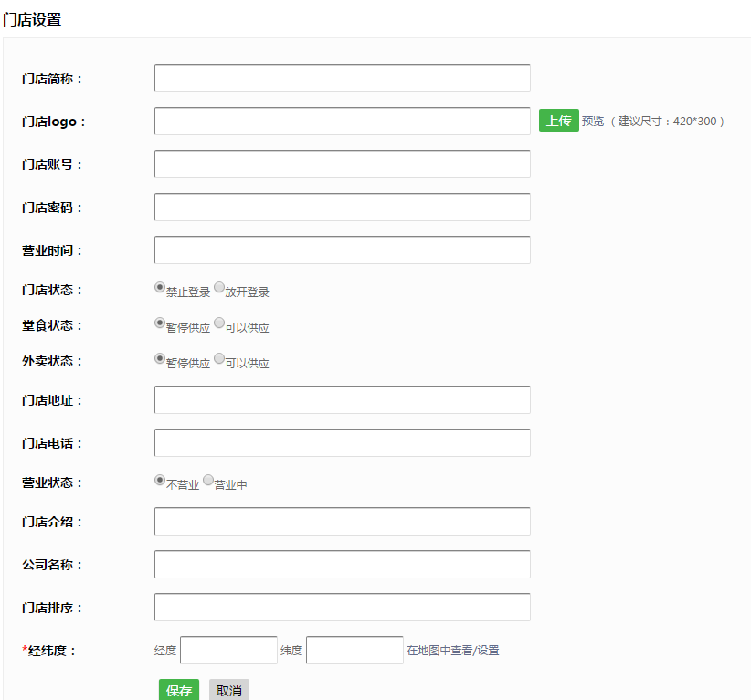Click the 门店地址 input box
Screen dimensions: 751x700
[x=342, y=400]
